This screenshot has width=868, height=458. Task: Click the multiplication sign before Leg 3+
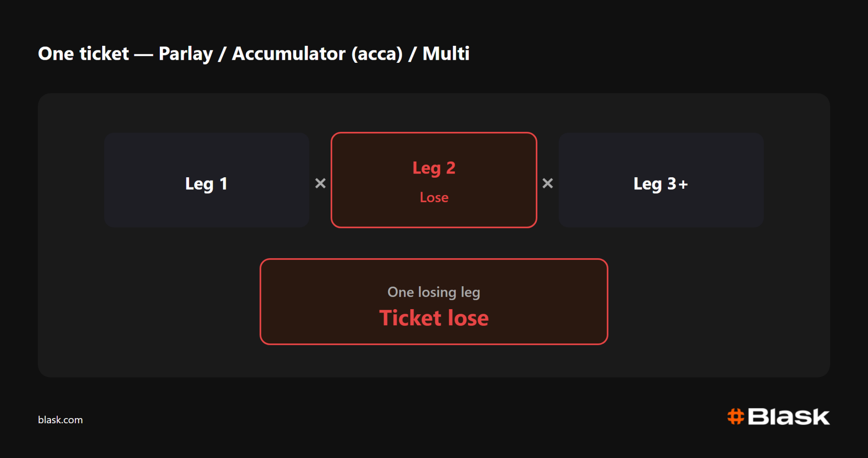pyautogui.click(x=548, y=183)
